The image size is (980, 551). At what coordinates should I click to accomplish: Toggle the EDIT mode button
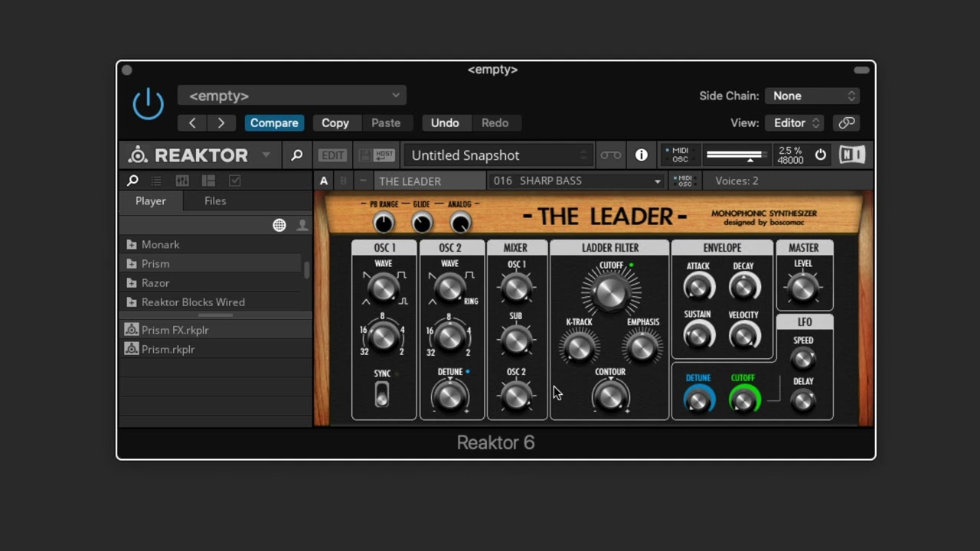coord(332,155)
